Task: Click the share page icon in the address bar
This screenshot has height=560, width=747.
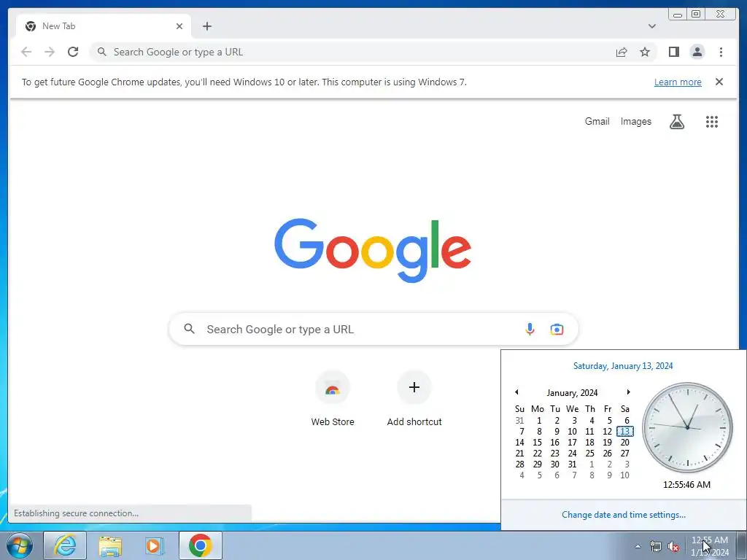Action: point(622,52)
